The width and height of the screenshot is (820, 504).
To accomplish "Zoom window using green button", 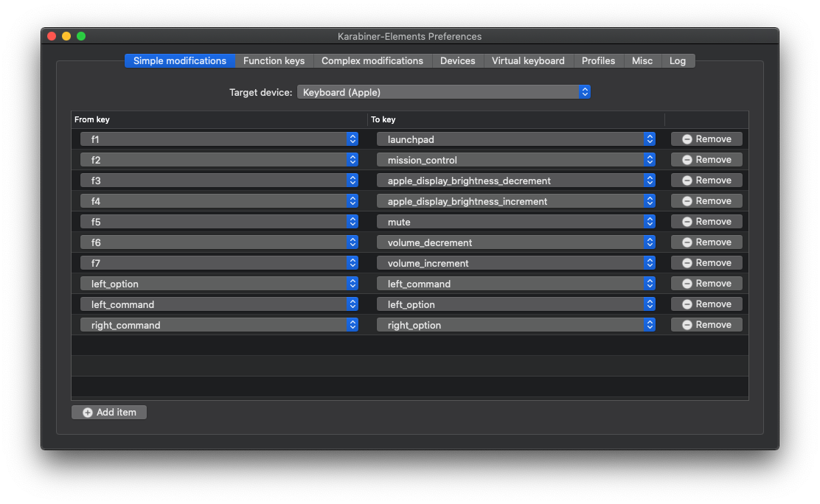I will coord(81,36).
